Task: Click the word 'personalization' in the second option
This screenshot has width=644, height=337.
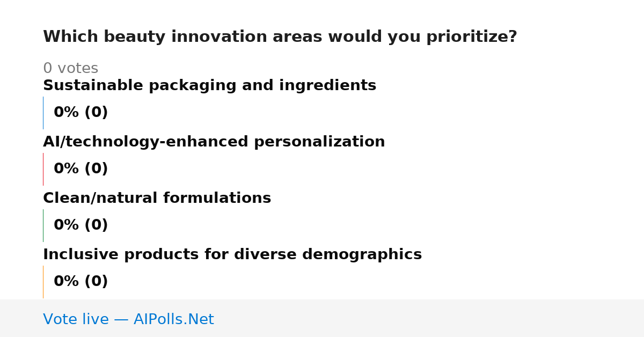Action: click(x=319, y=143)
